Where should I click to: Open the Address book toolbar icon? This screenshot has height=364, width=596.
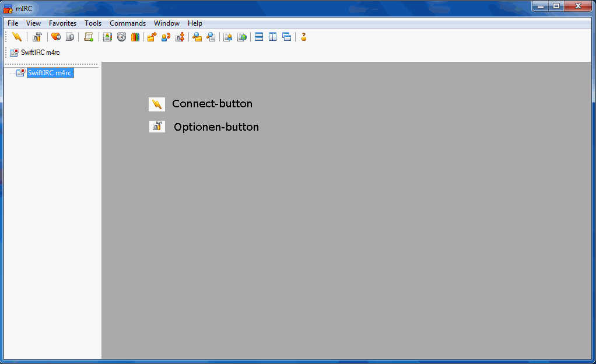pos(107,37)
